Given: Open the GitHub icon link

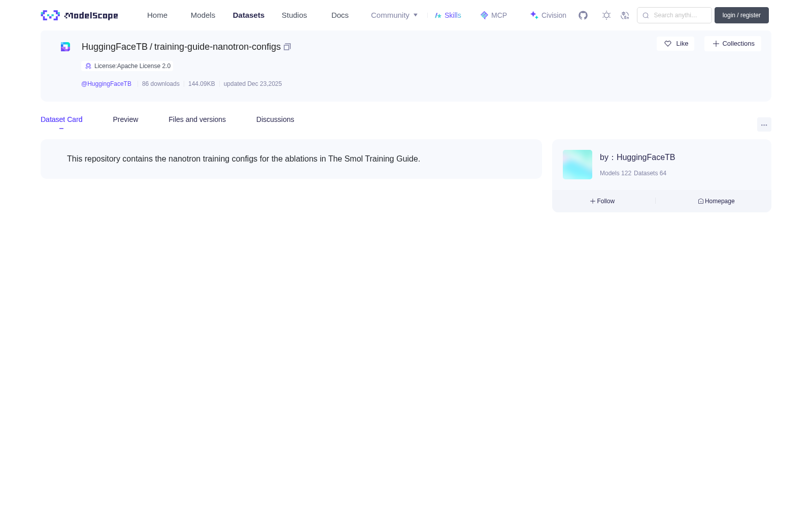Looking at the screenshot, I should [583, 15].
